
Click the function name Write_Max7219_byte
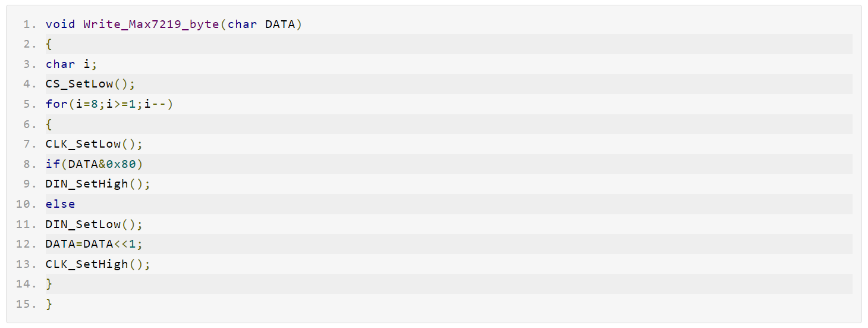point(151,24)
